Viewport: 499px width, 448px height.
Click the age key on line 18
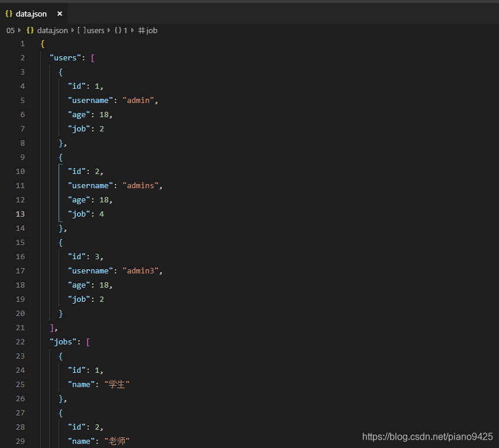coord(79,285)
